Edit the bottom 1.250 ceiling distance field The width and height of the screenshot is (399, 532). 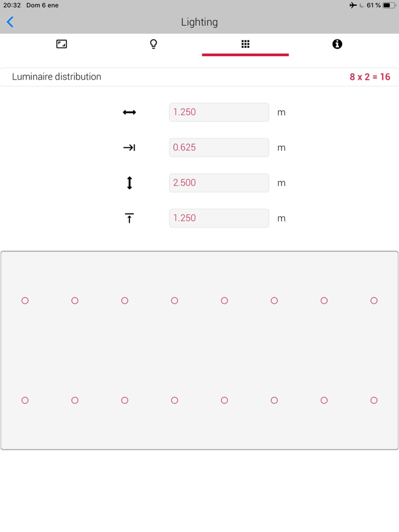pyautogui.click(x=219, y=218)
